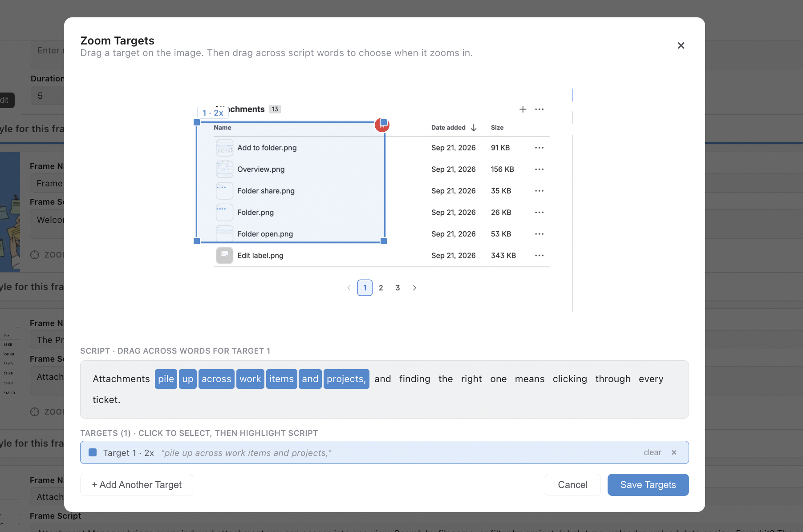This screenshot has height=532, width=803.
Task: Click the top-left handle of target box
Action: click(x=197, y=122)
